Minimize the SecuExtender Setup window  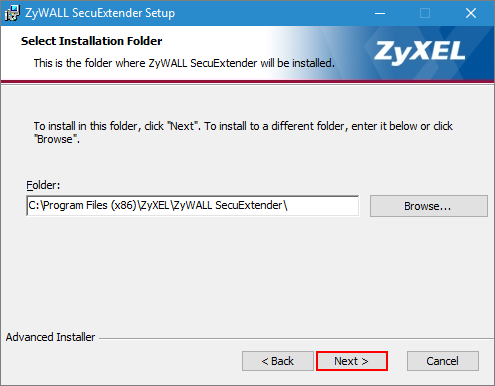coord(380,13)
